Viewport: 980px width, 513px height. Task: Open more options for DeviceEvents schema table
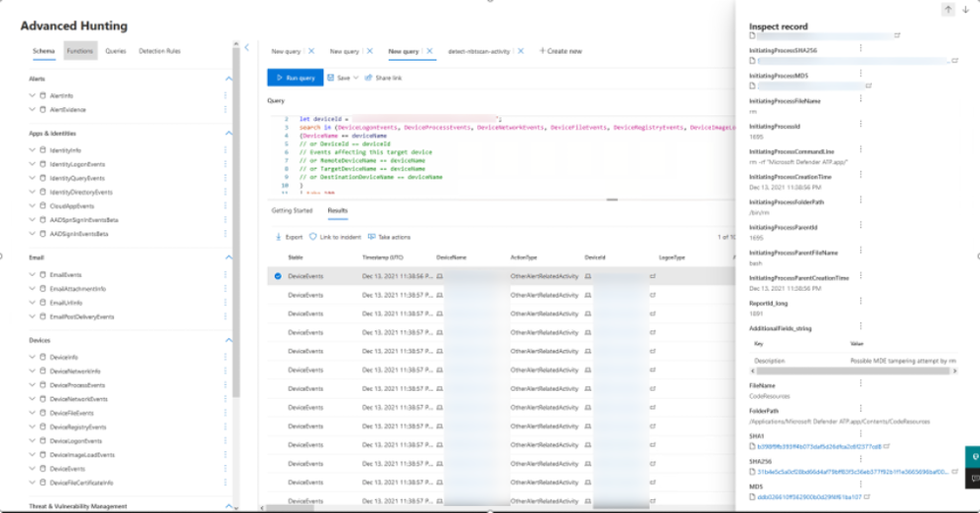225,469
